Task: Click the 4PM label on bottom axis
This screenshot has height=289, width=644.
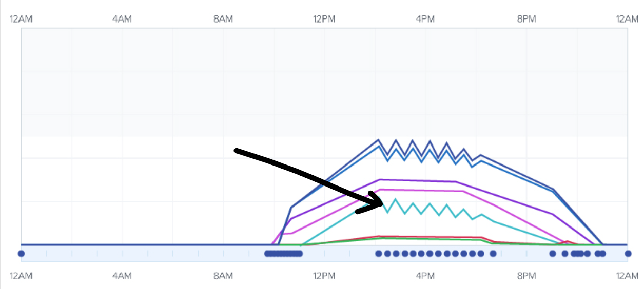Action: pos(425,276)
